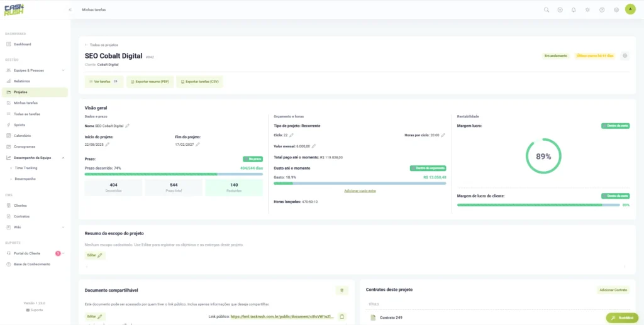Open Projetos in sidebar
Viewport: 644px width, 325px height.
coord(35,92)
